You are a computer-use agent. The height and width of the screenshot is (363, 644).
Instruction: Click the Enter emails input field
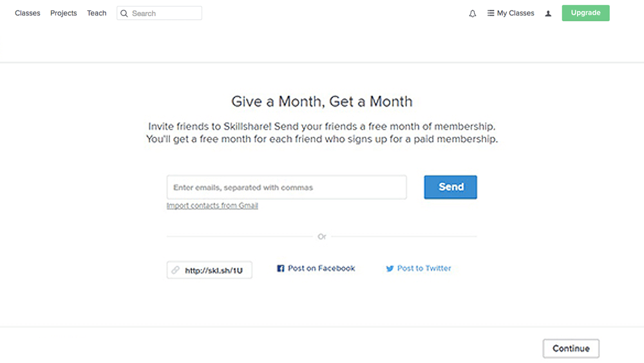point(287,188)
